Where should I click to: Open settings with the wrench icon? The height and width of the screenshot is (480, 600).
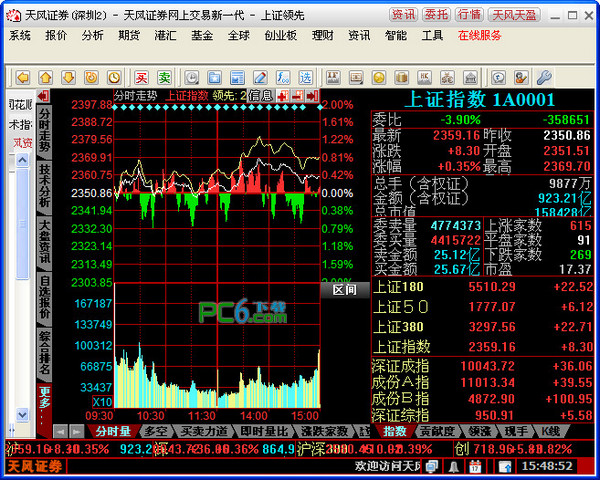coord(544,78)
